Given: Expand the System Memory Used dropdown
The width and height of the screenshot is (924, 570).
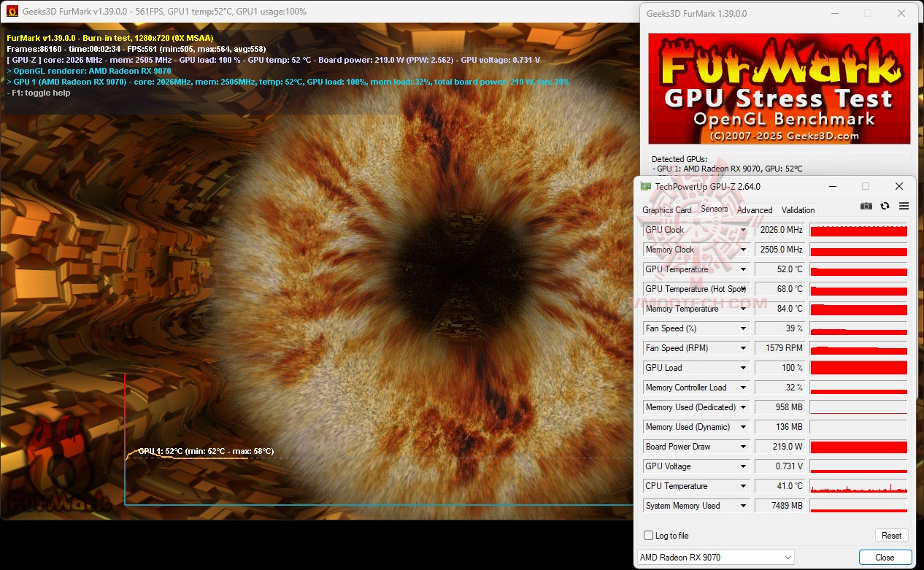Looking at the screenshot, I should click(x=743, y=506).
